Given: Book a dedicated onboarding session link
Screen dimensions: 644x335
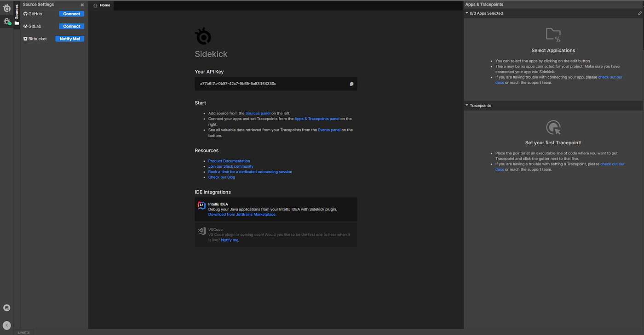Looking at the screenshot, I should (250, 172).
